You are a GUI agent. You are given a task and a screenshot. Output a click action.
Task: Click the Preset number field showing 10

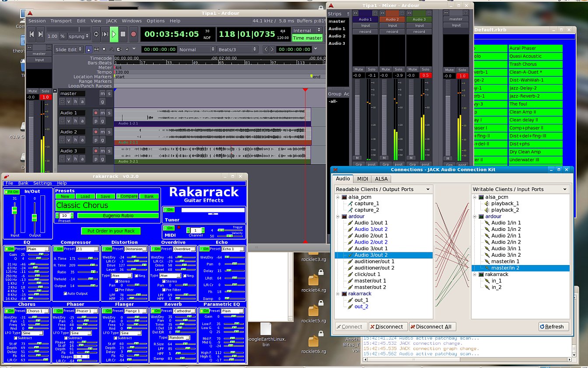[x=65, y=216]
